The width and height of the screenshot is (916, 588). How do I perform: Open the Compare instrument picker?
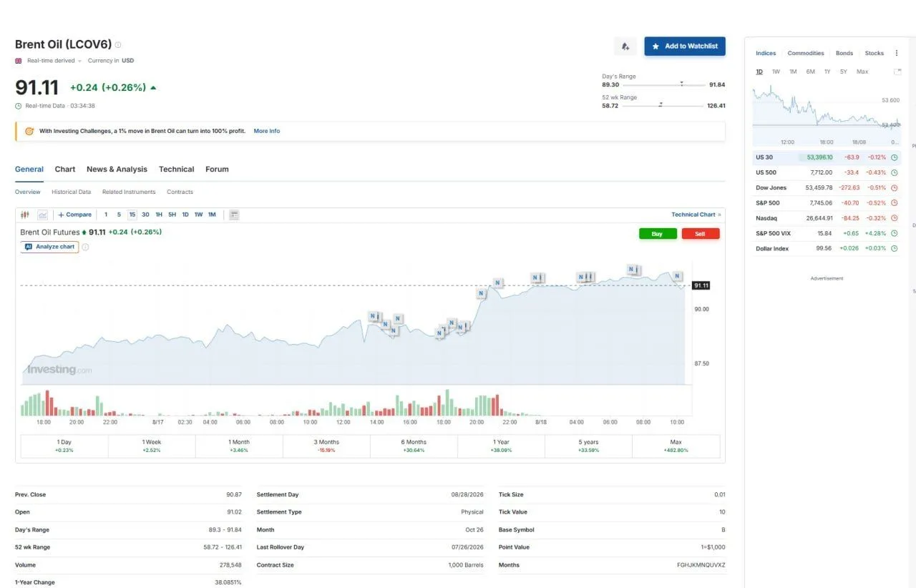[75, 215]
